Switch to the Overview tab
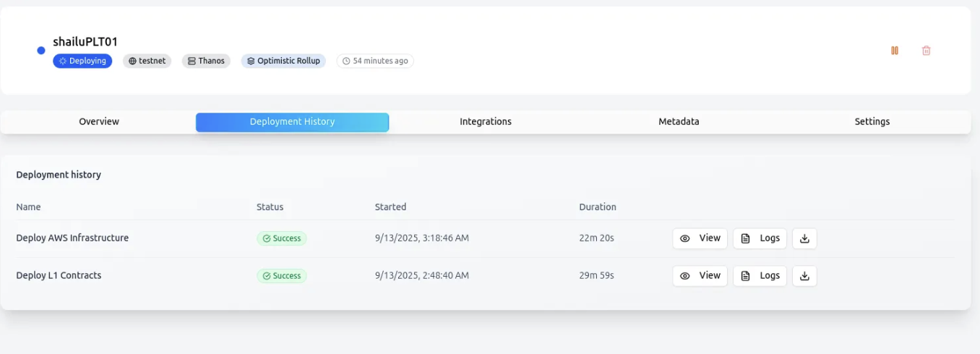The image size is (980, 354). [99, 122]
